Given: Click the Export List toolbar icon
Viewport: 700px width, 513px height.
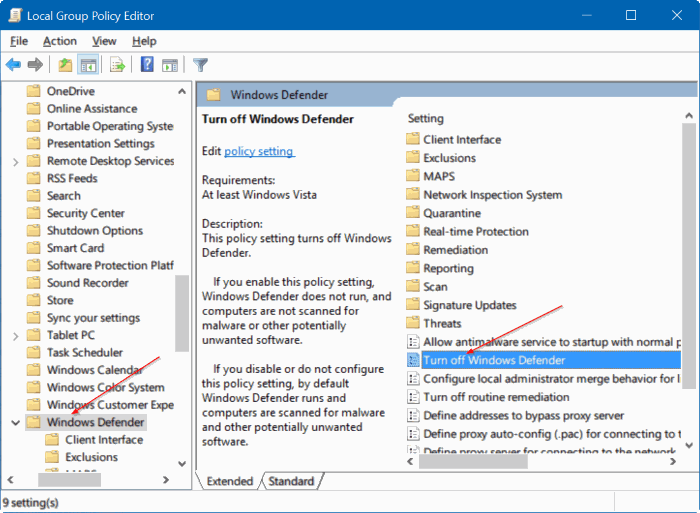Looking at the screenshot, I should [117, 65].
